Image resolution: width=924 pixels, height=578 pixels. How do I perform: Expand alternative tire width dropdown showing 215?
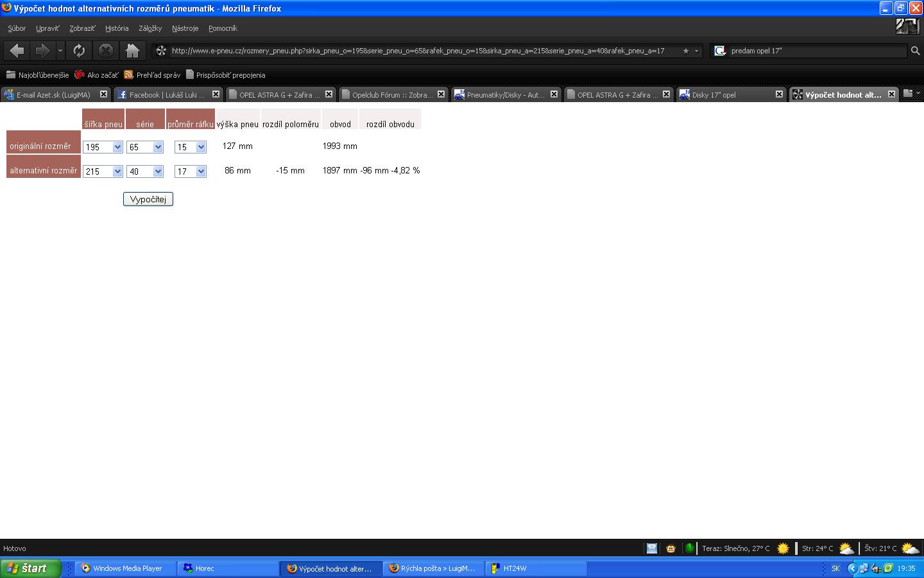click(x=103, y=171)
